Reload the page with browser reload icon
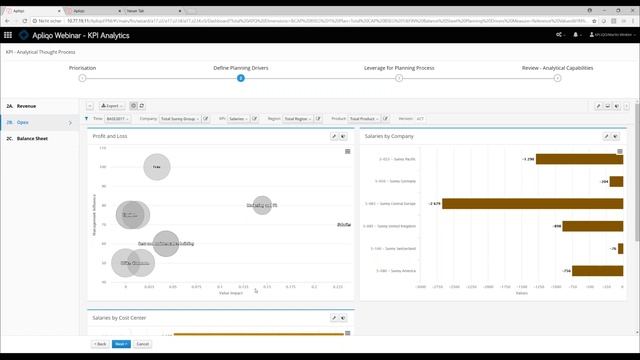The height and width of the screenshot is (360, 640). click(24, 21)
